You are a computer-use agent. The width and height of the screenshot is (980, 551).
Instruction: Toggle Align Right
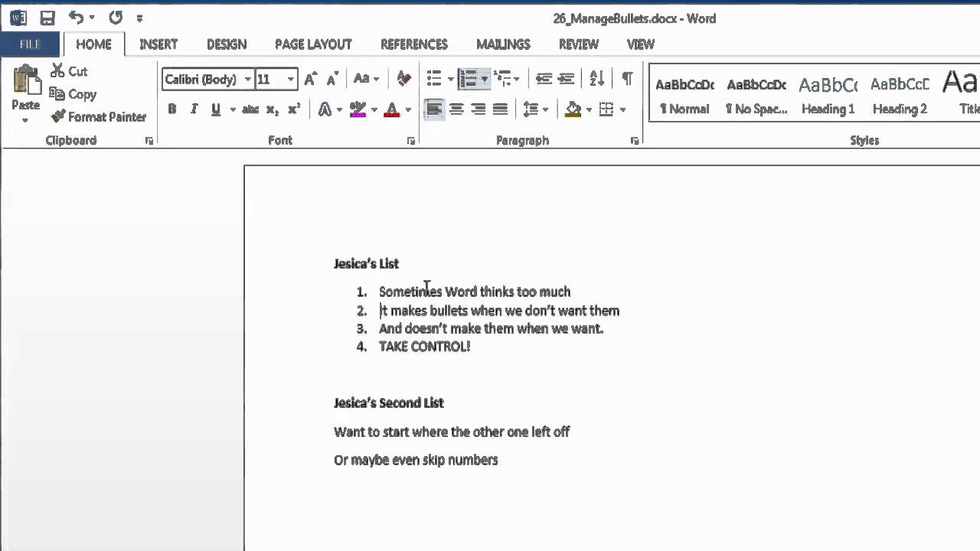(x=478, y=109)
